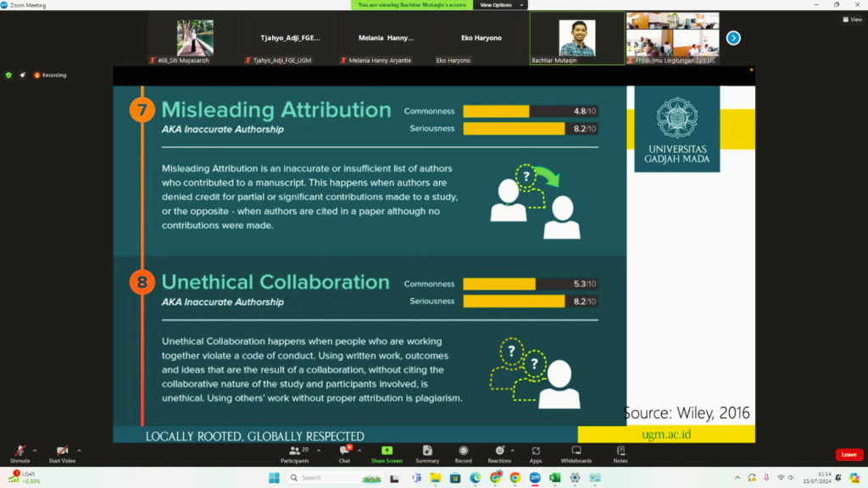The width and height of the screenshot is (868, 488).
Task: Select Bachtiar Mutaqin's video thumbnail
Action: pyautogui.click(x=576, y=38)
